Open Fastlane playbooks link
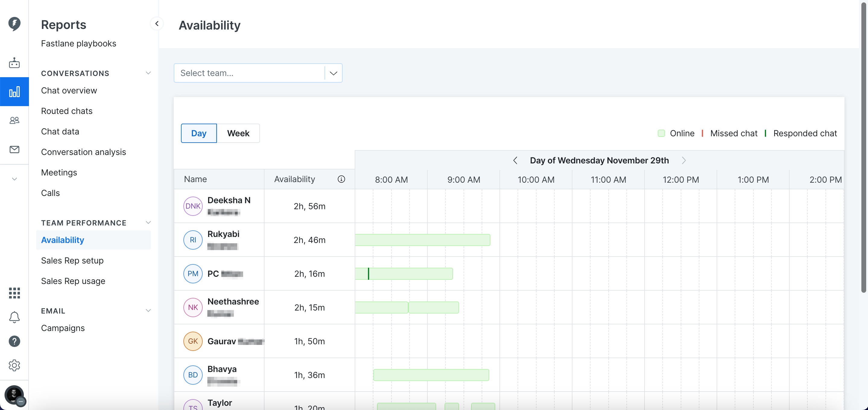 (x=78, y=44)
